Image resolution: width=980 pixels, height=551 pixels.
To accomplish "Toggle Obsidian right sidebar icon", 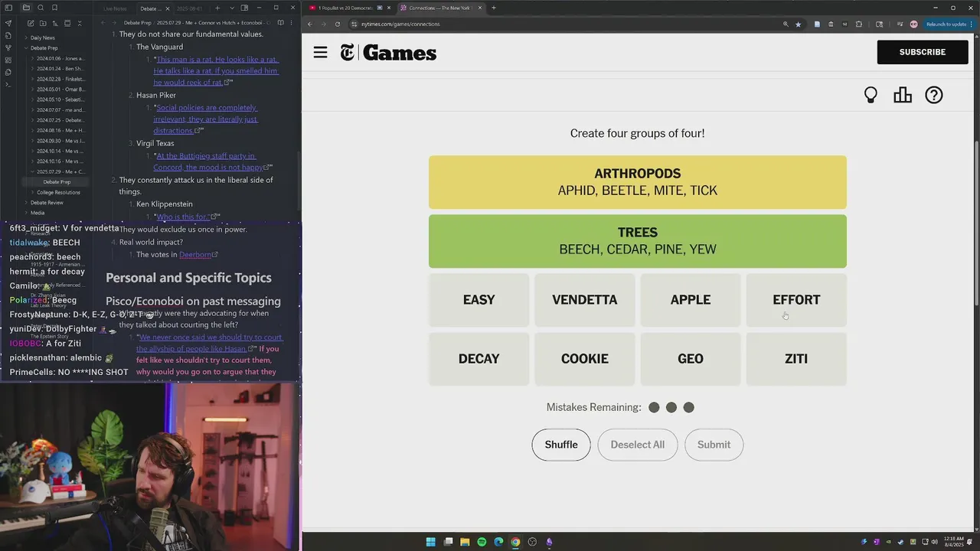I will coord(244,8).
